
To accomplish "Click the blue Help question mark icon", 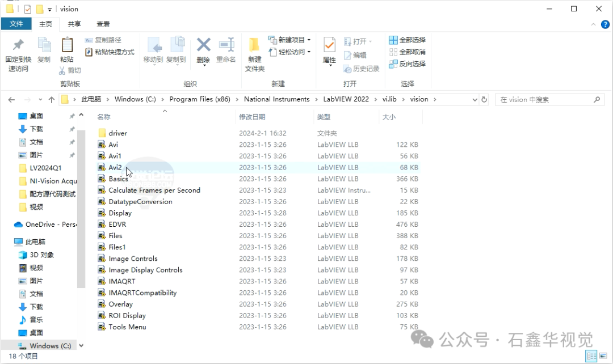I will pos(605,24).
